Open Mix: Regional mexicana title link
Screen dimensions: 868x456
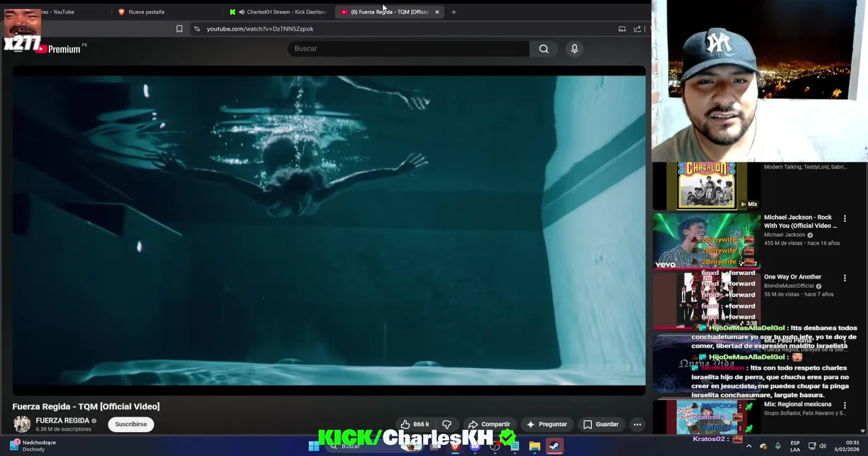pos(798,404)
